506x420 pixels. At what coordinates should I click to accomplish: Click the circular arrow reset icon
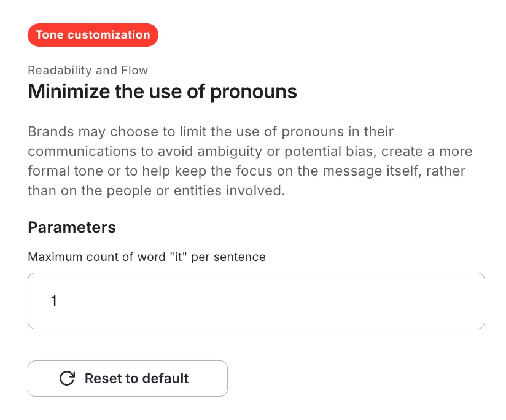click(66, 378)
